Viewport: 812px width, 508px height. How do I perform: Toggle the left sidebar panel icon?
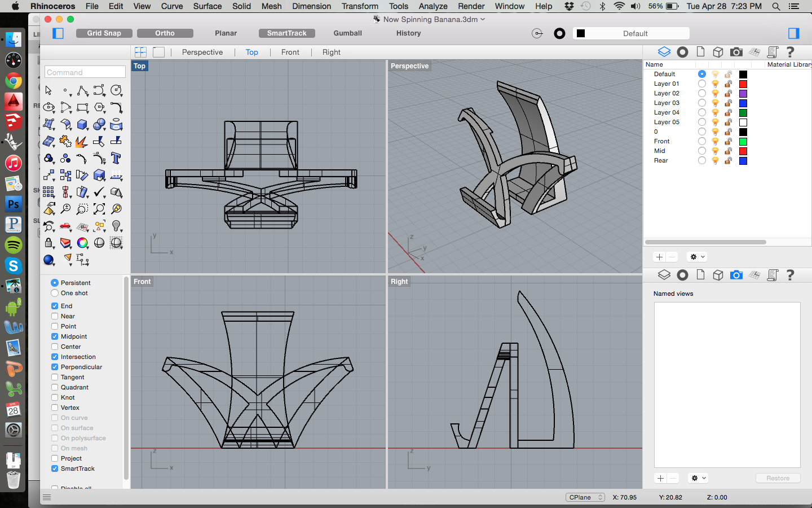pyautogui.click(x=58, y=33)
